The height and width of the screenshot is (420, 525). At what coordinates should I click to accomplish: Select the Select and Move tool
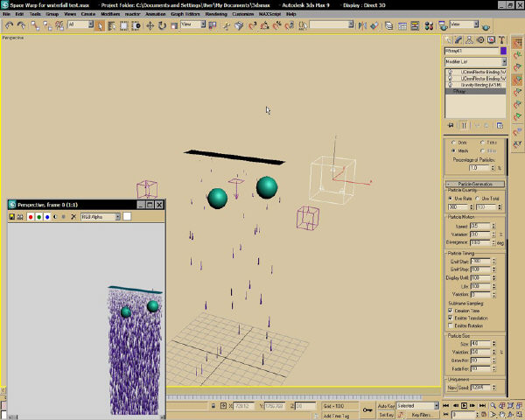(150, 25)
